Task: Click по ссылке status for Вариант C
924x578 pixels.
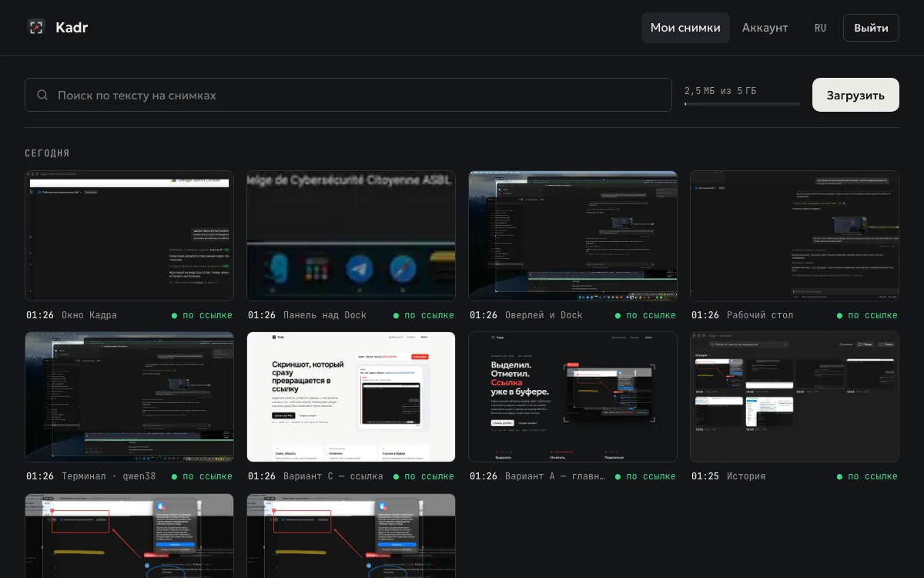Action: [423, 476]
